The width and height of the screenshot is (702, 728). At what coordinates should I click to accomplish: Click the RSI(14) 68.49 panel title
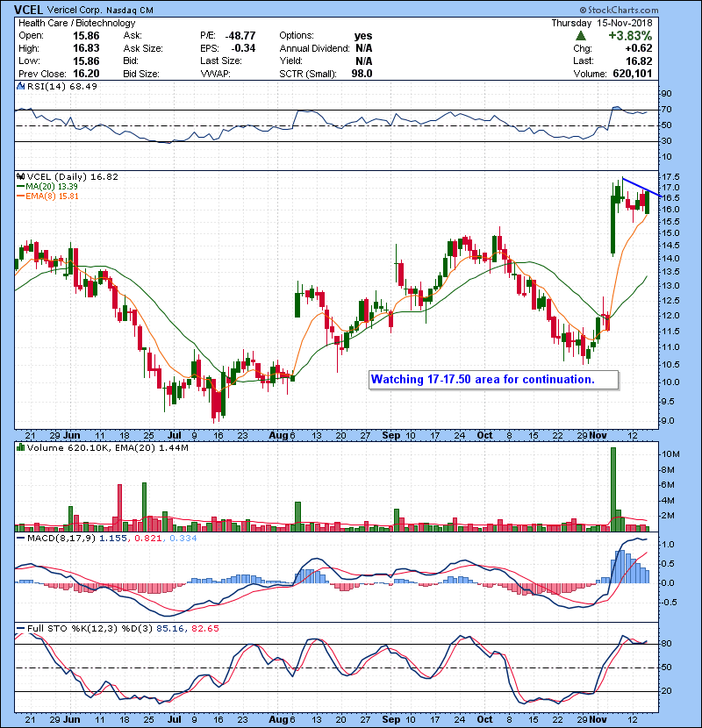tap(61, 86)
